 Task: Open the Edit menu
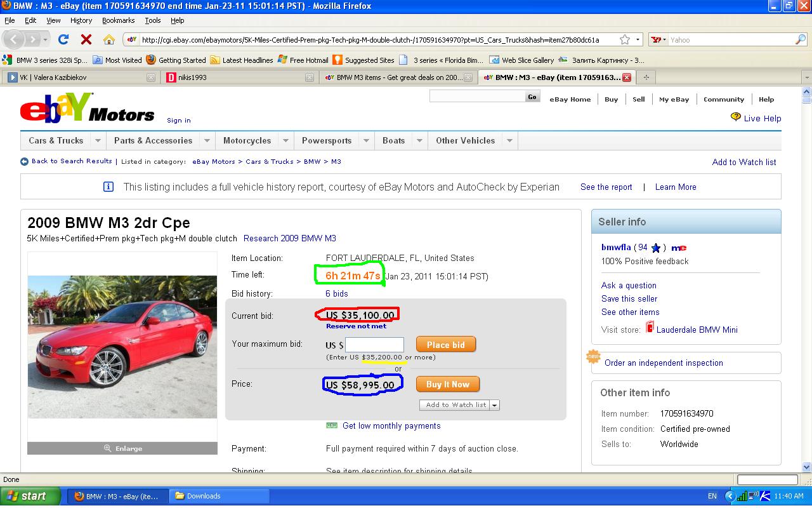(30, 20)
